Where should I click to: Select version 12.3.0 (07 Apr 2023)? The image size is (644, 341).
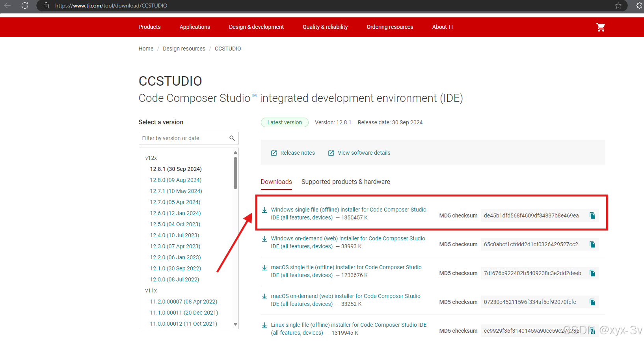pos(175,246)
